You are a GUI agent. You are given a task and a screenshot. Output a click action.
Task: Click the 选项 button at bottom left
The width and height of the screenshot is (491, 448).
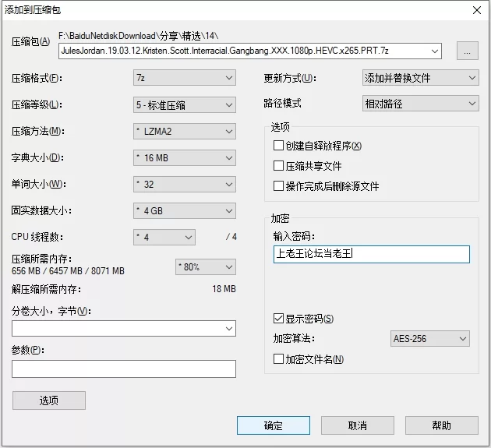[x=49, y=400]
